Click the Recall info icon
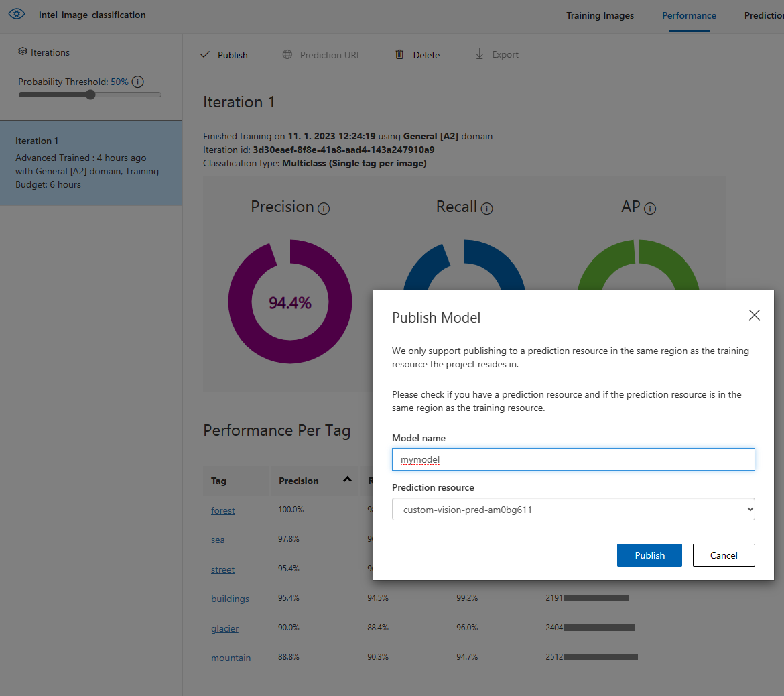784x696 pixels. (487, 209)
